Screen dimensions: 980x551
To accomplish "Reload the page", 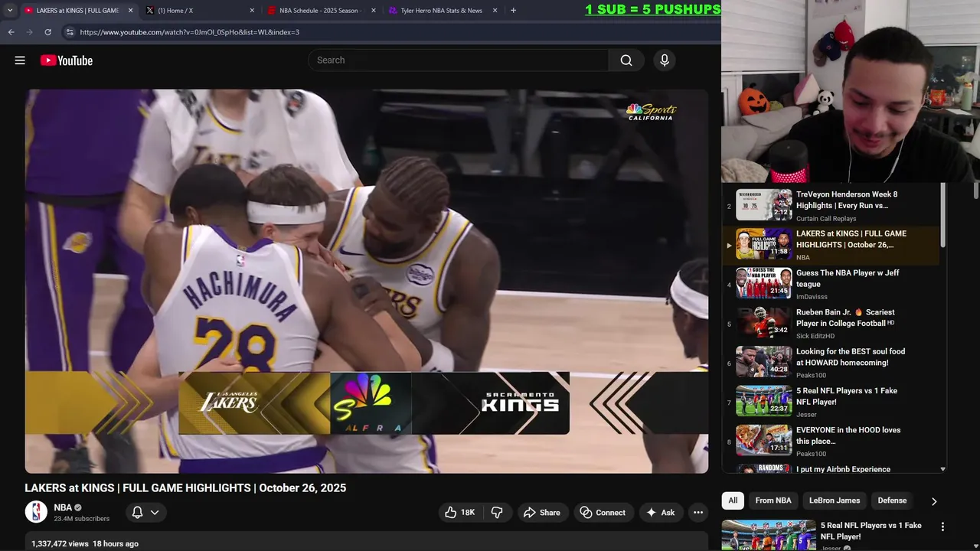I will [x=47, y=32].
